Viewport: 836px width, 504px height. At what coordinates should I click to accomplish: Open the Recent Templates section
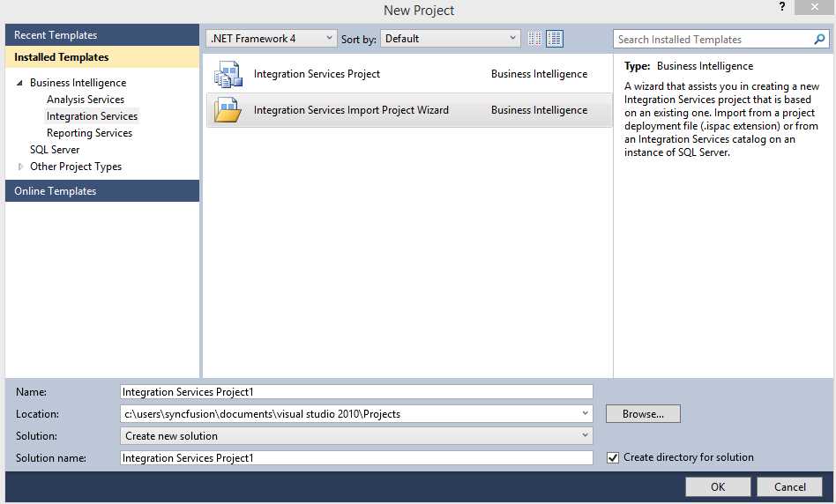tap(102, 35)
